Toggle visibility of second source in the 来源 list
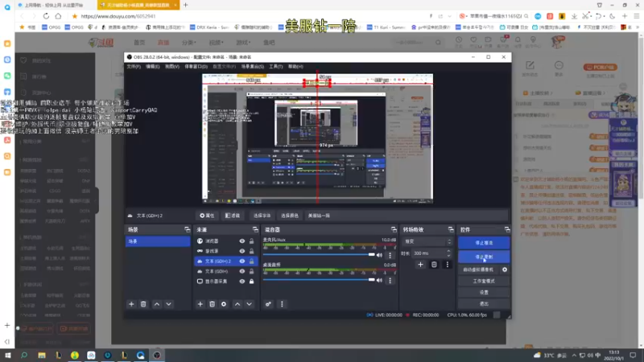 242,251
